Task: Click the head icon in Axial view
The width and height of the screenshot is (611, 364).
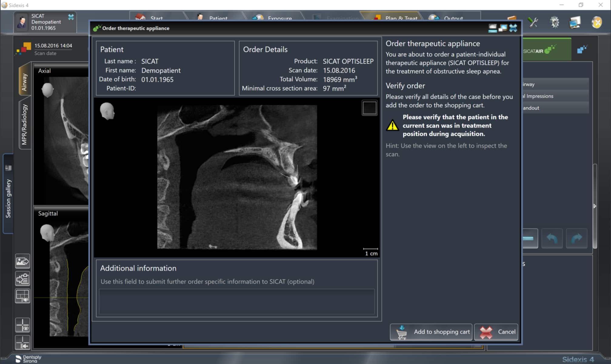Action: click(x=48, y=90)
